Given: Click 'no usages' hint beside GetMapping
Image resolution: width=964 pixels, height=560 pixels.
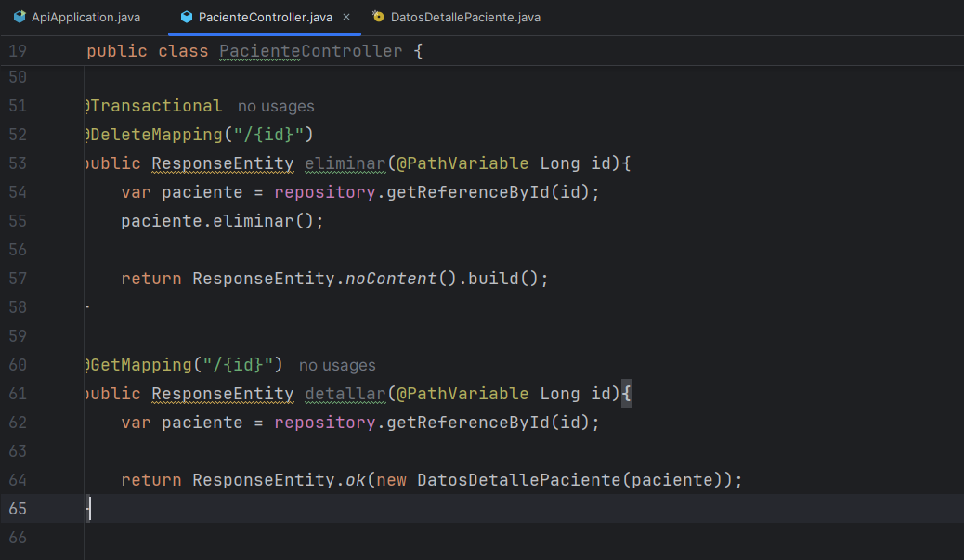Looking at the screenshot, I should [337, 365].
